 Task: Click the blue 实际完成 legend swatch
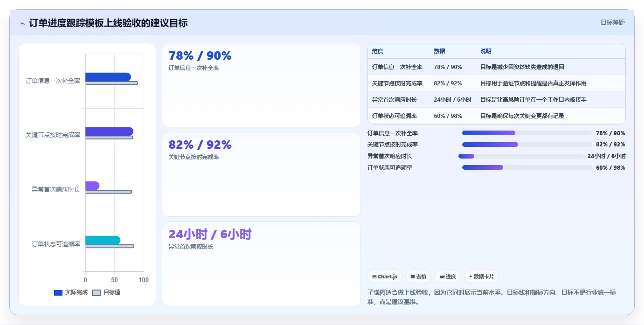[x=58, y=293]
